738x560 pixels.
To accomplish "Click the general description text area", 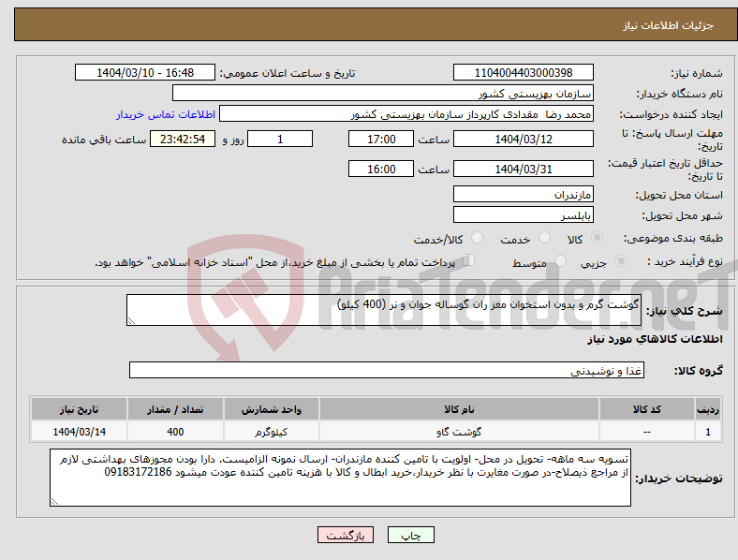I will pos(384,310).
